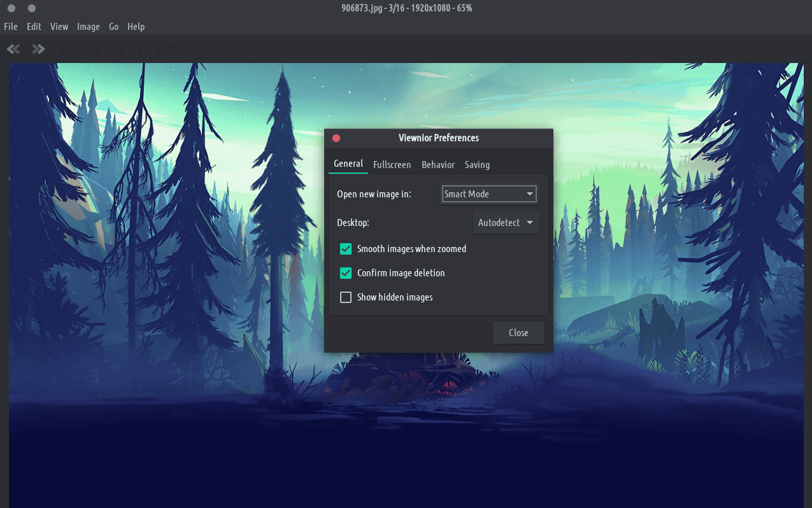812x508 pixels.
Task: Go to the previous image
Action: tap(13, 49)
